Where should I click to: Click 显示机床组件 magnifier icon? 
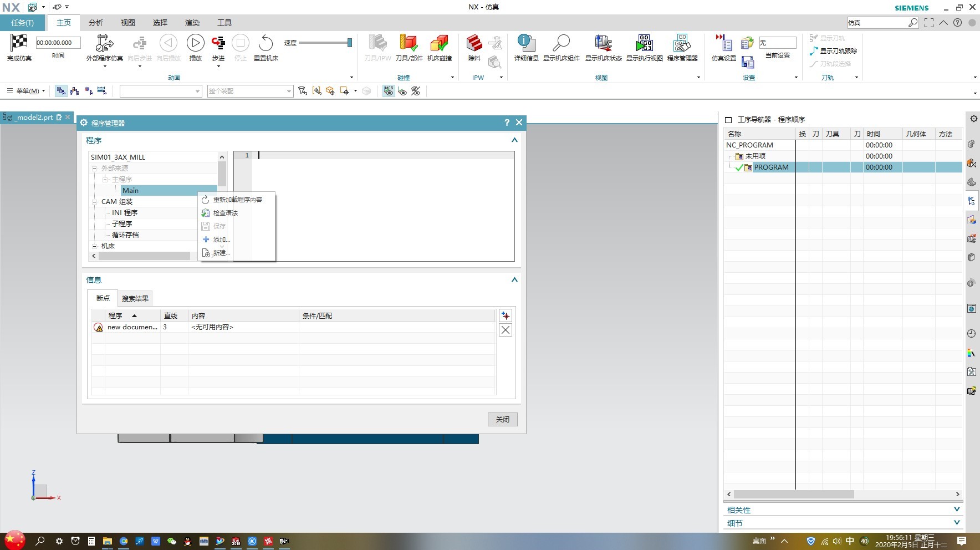[x=561, y=43]
